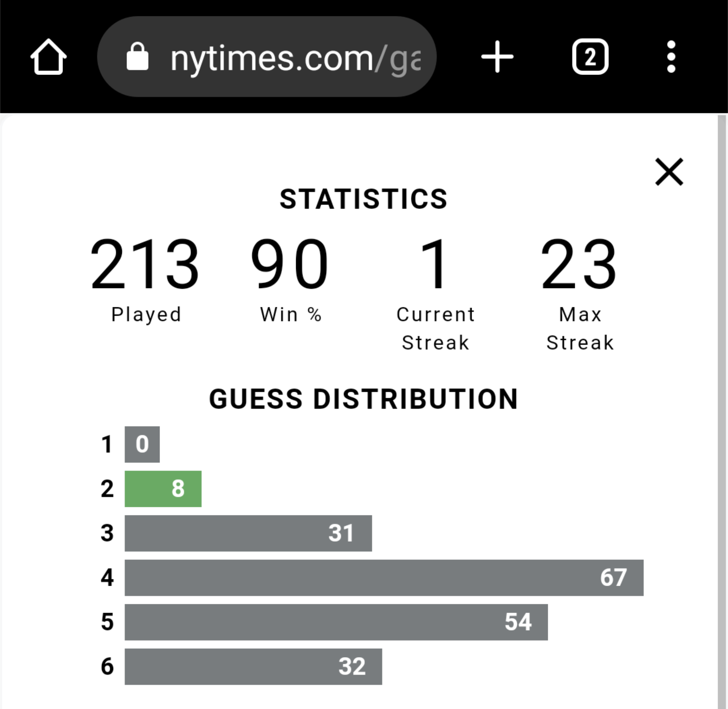728x709 pixels.
Task: Click the bar showing 31 for row 3
Action: click(248, 533)
